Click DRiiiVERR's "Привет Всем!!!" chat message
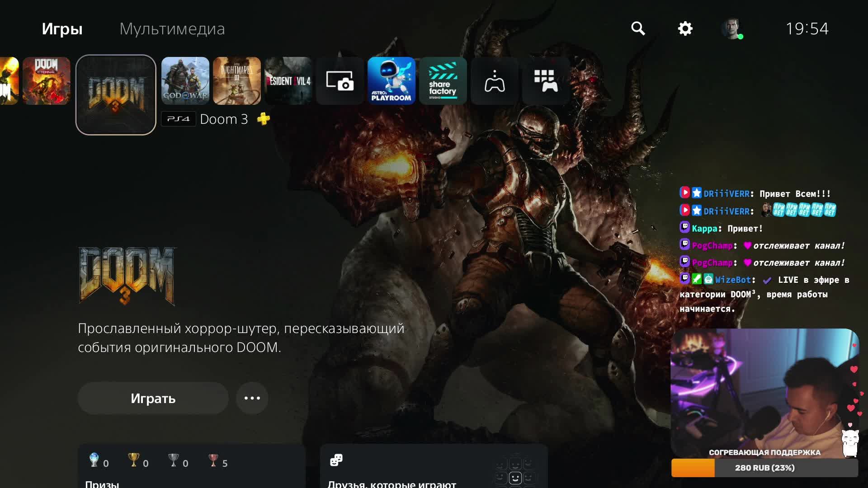 (755, 193)
